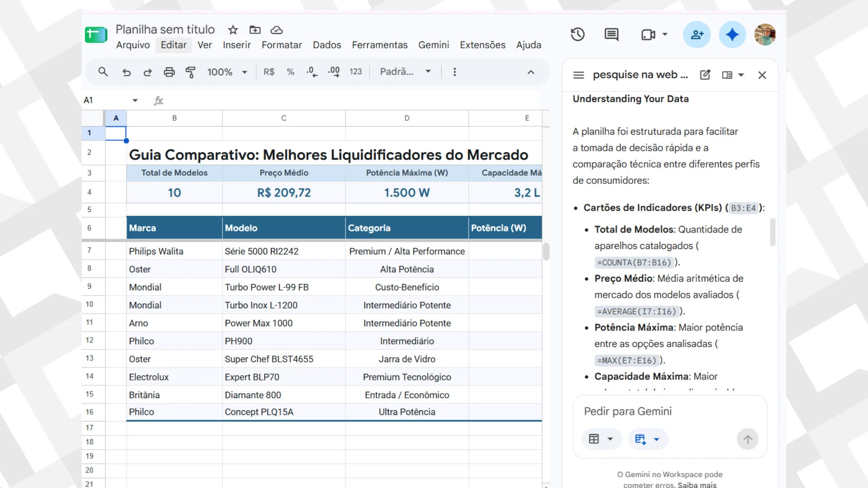Screen dimensions: 868x488
Task: Open the Editar menu
Action: pos(174,45)
